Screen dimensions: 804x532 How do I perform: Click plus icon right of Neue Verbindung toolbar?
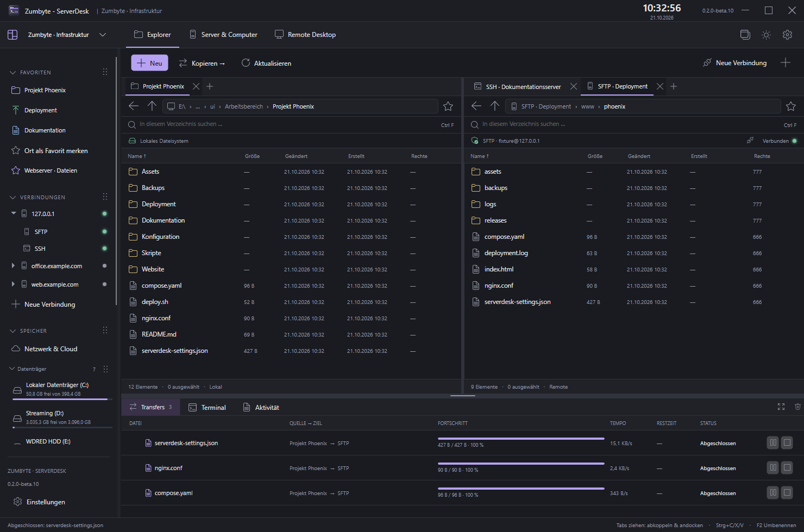coord(786,63)
